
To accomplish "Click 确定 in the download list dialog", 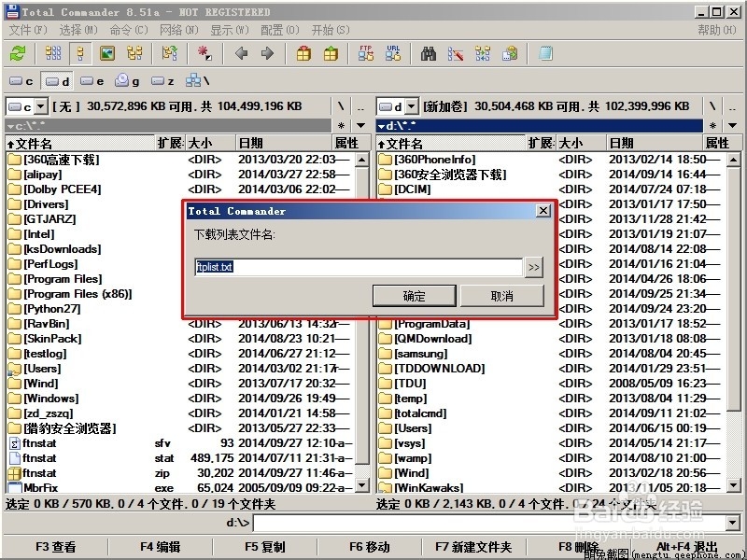I will [414, 296].
